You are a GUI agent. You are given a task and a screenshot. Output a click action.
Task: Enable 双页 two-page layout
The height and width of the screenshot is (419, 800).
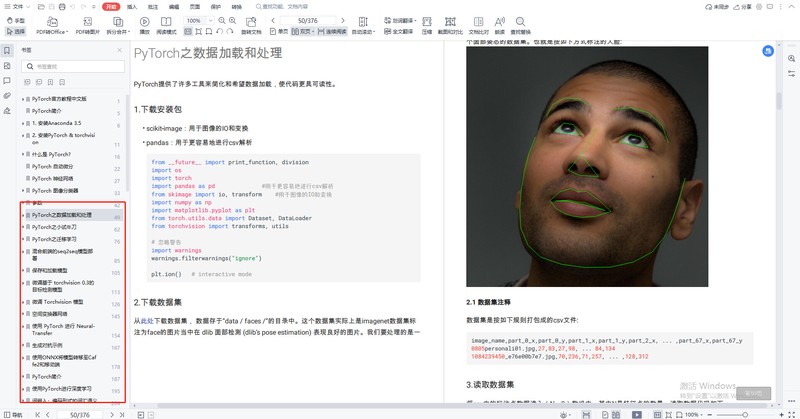(301, 32)
